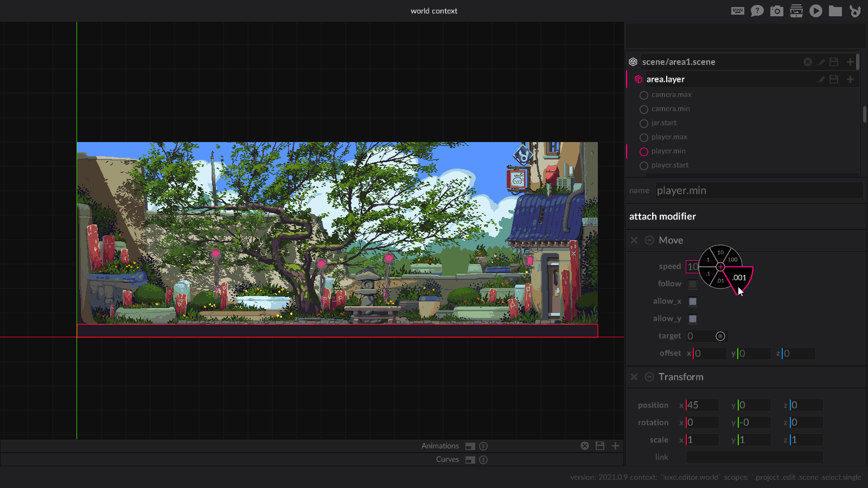The width and height of the screenshot is (868, 488).
Task: Collapse the Transform modifier section
Action: pos(649,377)
